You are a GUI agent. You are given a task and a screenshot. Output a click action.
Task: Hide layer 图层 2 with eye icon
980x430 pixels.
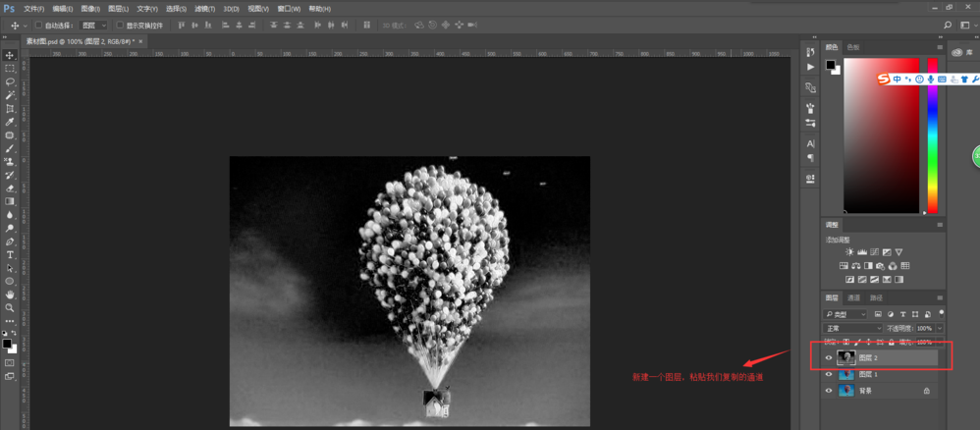pos(829,358)
